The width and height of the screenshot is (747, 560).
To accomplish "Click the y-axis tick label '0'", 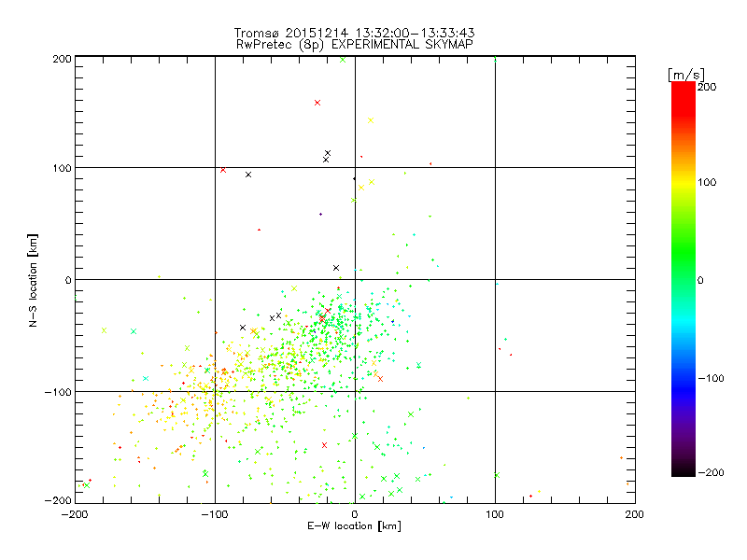I will (x=68, y=280).
